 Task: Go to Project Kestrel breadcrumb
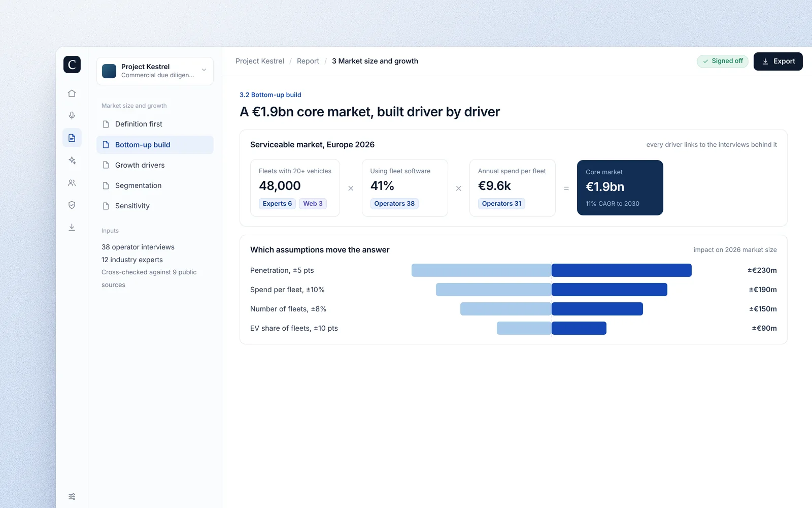260,61
